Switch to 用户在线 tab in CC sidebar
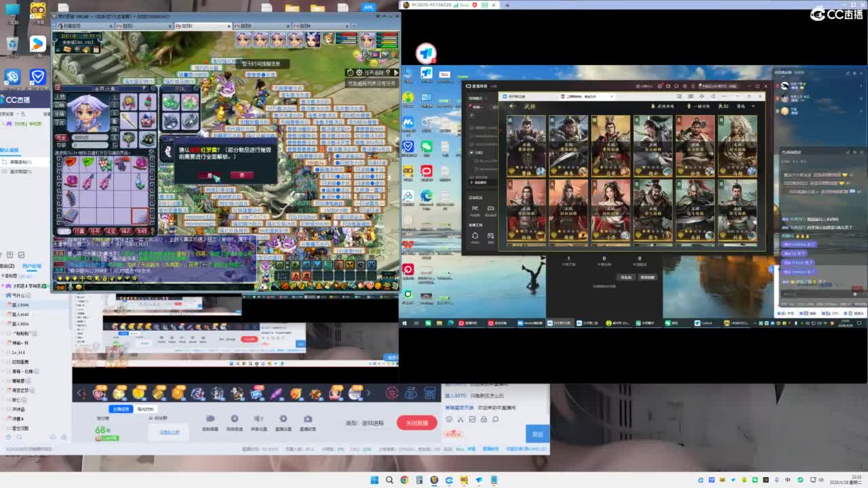This screenshot has height=488, width=868. click(32, 266)
